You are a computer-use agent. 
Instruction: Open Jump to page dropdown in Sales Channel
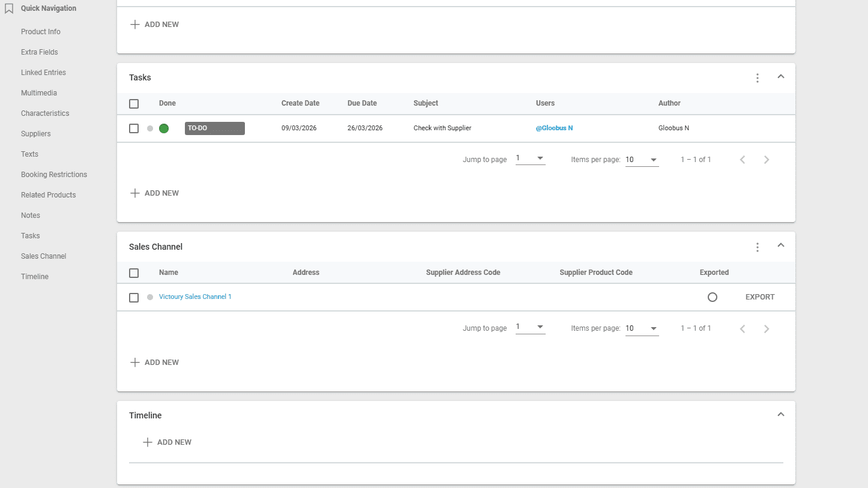point(530,328)
